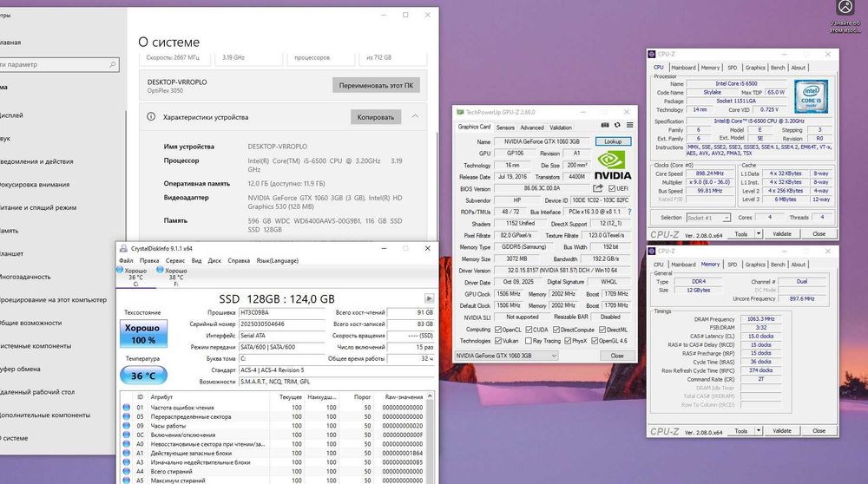This screenshot has height=484, width=868.
Task: Click the NVIDIA logo in GPU-Z
Action: pyautogui.click(x=612, y=166)
